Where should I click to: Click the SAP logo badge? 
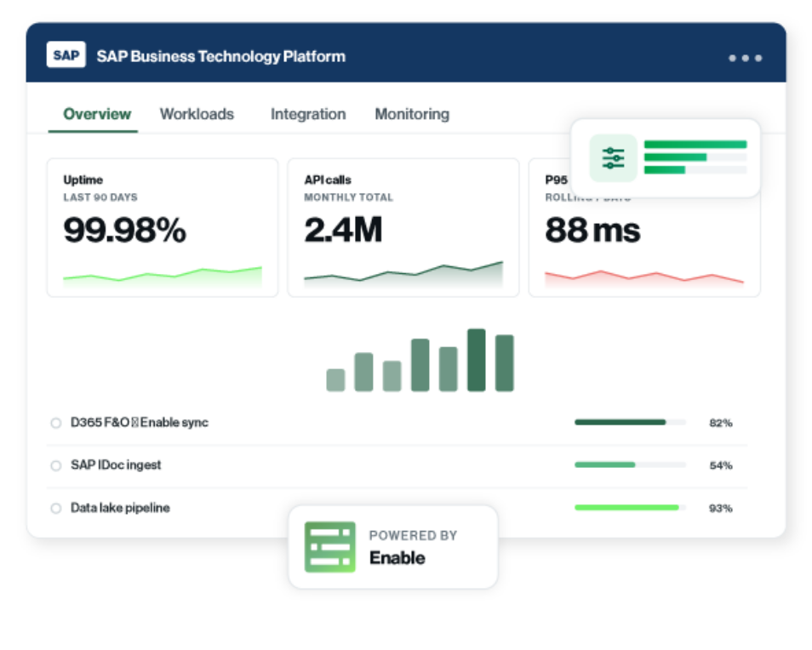[66, 54]
